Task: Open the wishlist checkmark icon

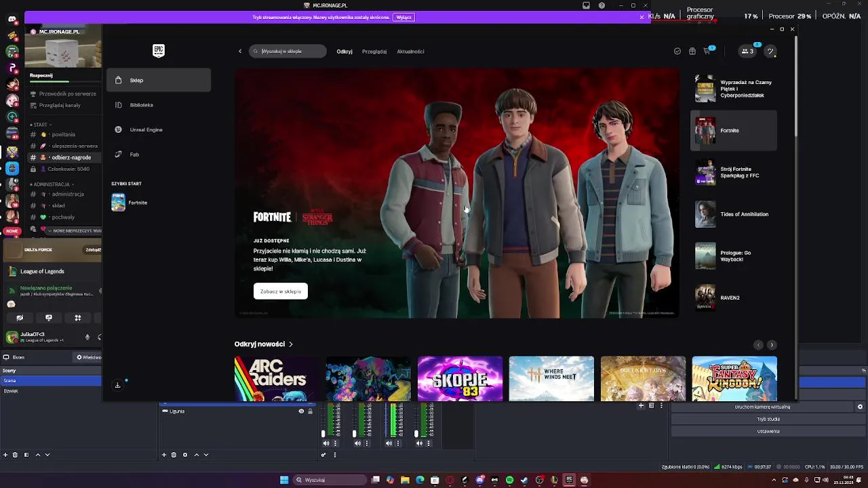Action: (677, 51)
